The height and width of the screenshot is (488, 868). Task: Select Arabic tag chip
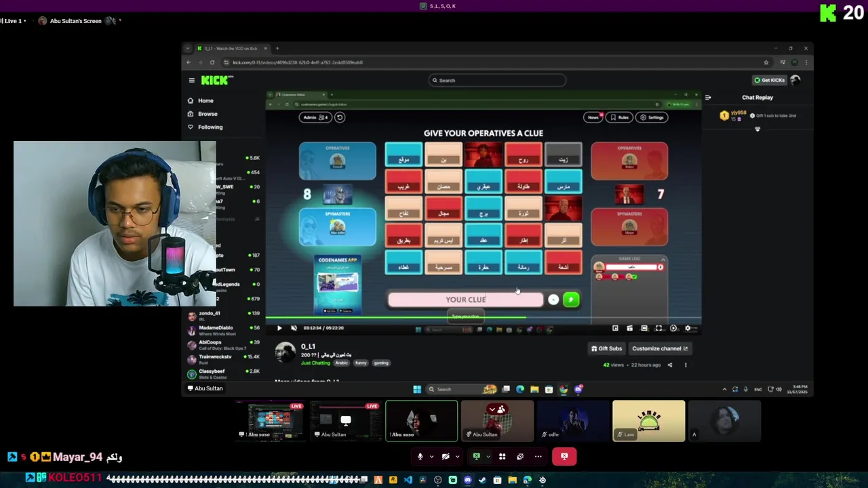341,363
